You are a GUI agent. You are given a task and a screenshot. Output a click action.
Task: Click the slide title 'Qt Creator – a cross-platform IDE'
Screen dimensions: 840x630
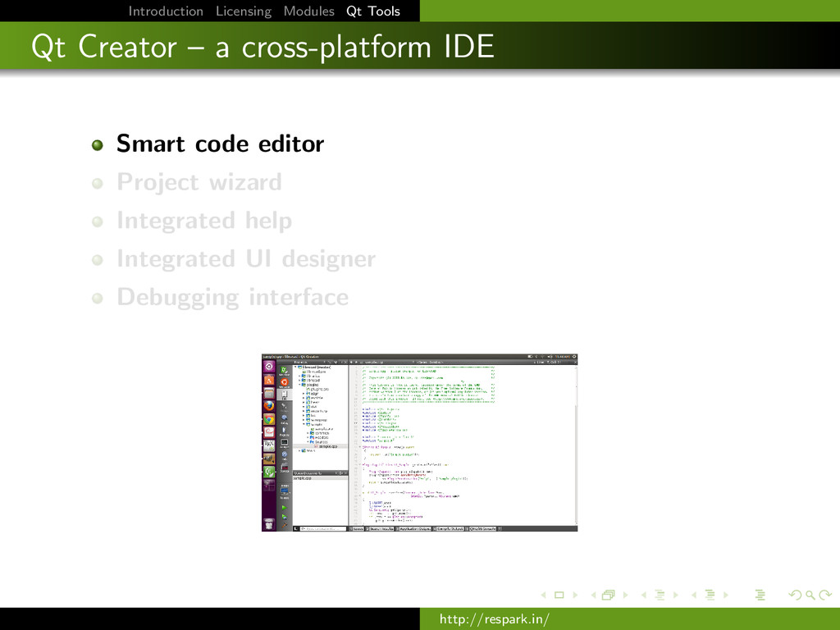click(x=262, y=47)
